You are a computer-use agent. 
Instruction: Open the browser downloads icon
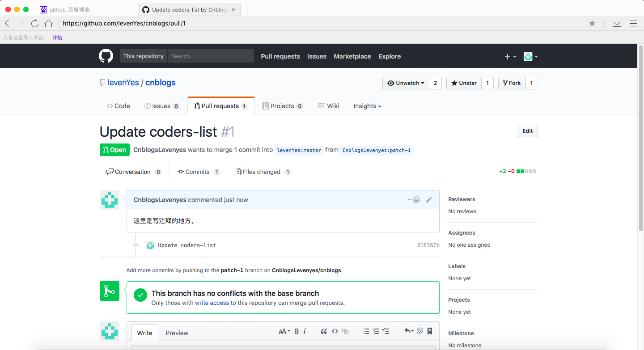click(617, 23)
